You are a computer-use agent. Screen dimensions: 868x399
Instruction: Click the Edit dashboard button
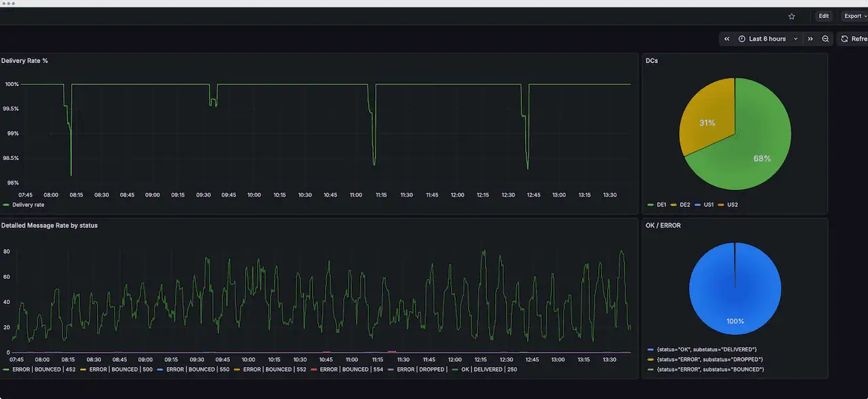click(x=823, y=16)
